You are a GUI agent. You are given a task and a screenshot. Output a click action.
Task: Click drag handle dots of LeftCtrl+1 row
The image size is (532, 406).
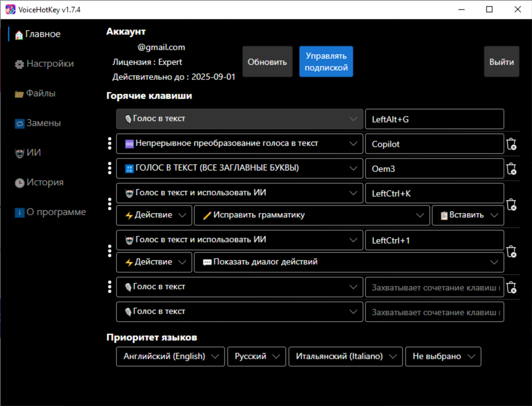[110, 251]
